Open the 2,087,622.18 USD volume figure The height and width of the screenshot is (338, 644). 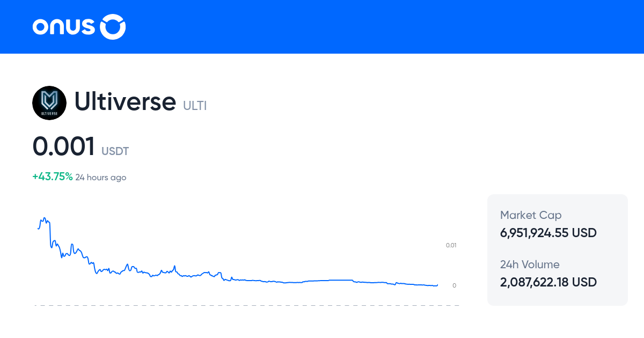click(548, 282)
